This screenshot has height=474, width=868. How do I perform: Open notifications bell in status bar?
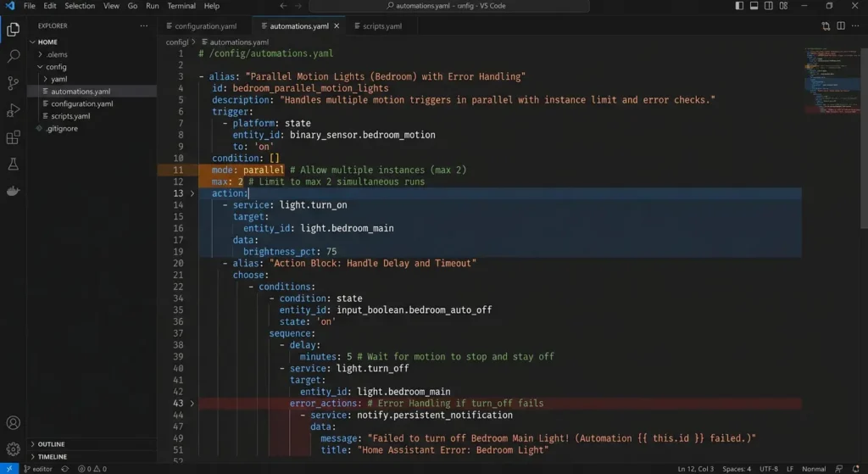coord(855,468)
